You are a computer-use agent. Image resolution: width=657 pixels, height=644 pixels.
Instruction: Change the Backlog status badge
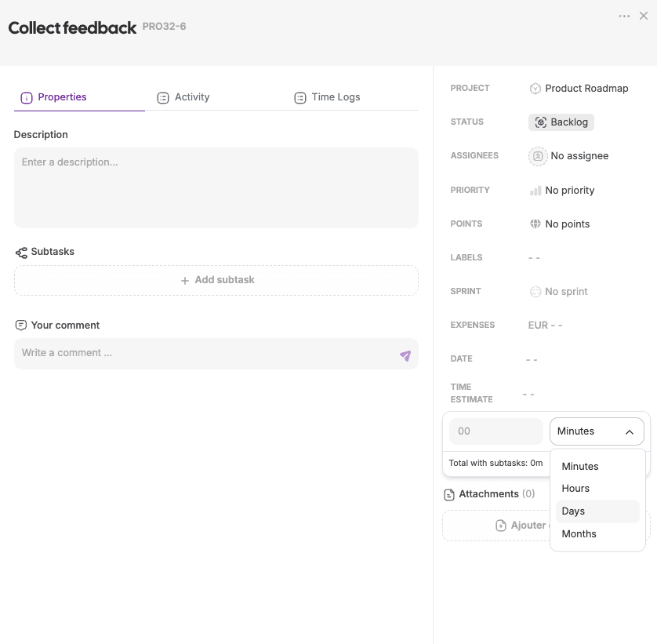tap(561, 122)
